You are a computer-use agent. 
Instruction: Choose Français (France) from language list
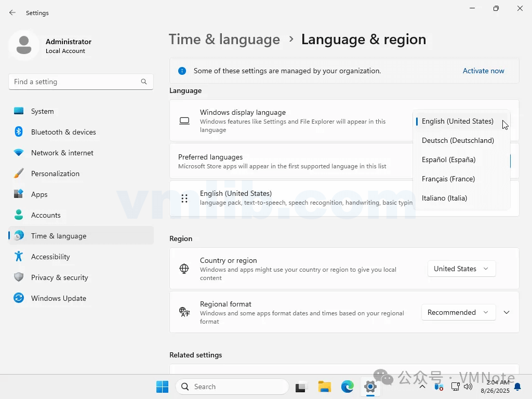click(x=448, y=179)
